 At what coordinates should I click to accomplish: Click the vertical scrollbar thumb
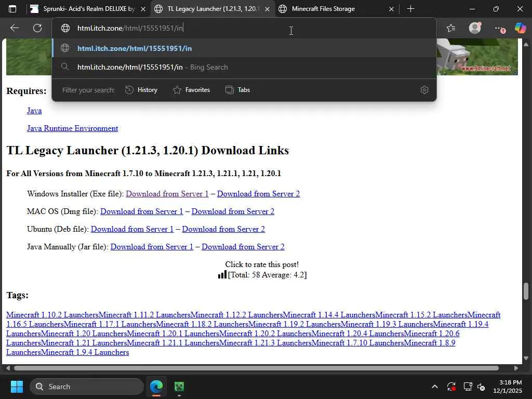click(526, 291)
